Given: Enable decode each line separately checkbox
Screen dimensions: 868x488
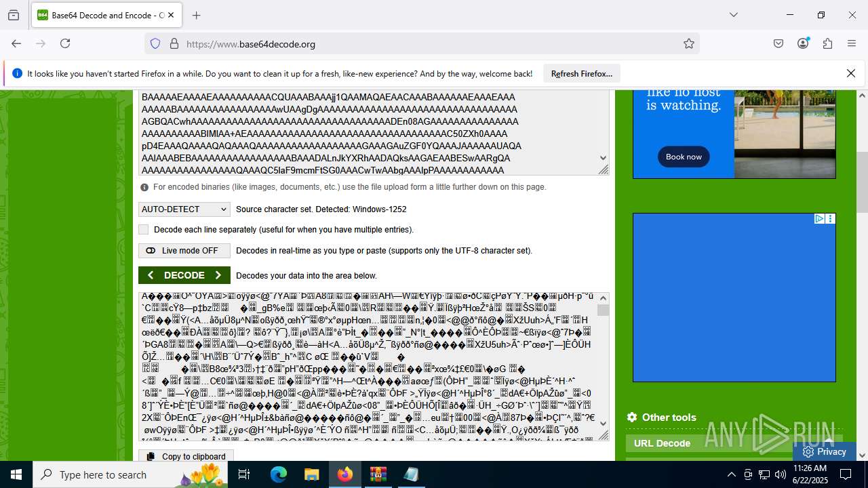Looking at the screenshot, I should (143, 230).
